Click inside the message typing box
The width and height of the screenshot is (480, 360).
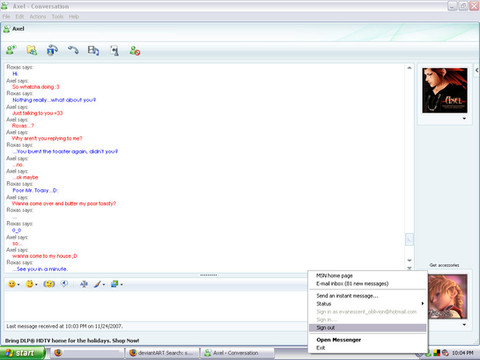click(155, 306)
